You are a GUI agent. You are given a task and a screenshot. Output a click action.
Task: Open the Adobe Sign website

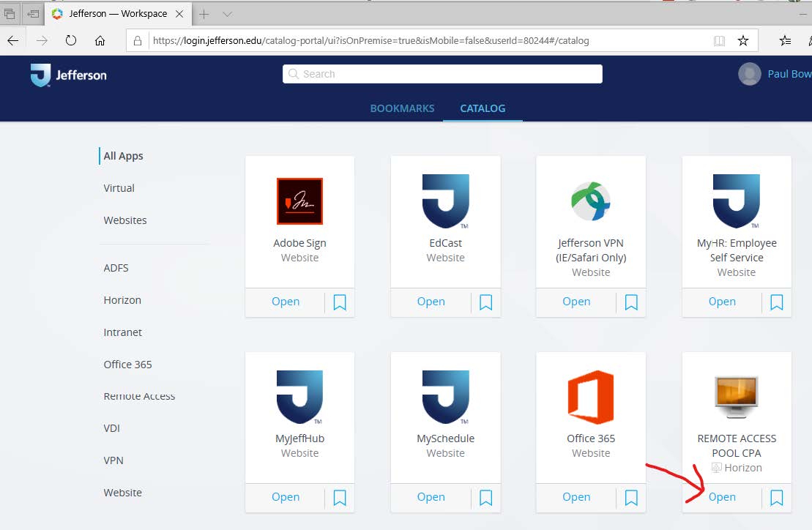pos(286,301)
